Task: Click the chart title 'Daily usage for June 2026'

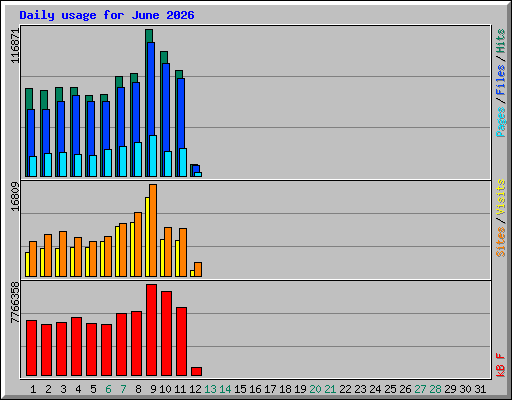Action: [107, 15]
